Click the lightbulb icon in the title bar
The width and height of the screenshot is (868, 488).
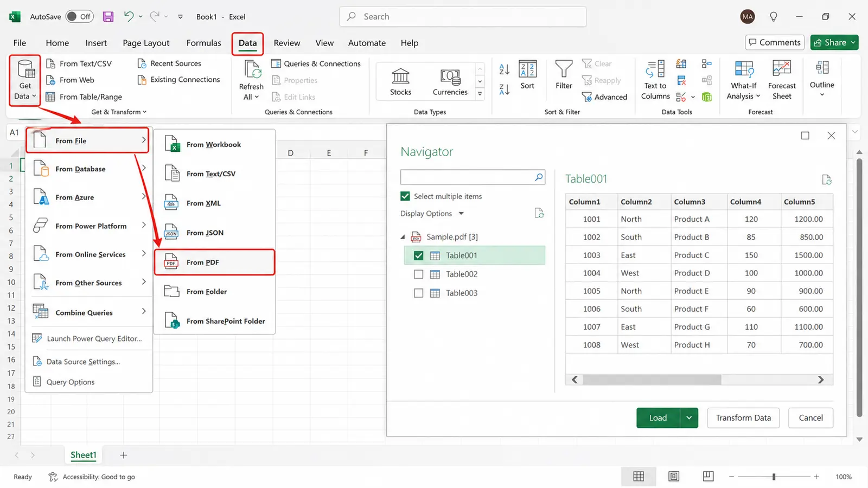774,17
